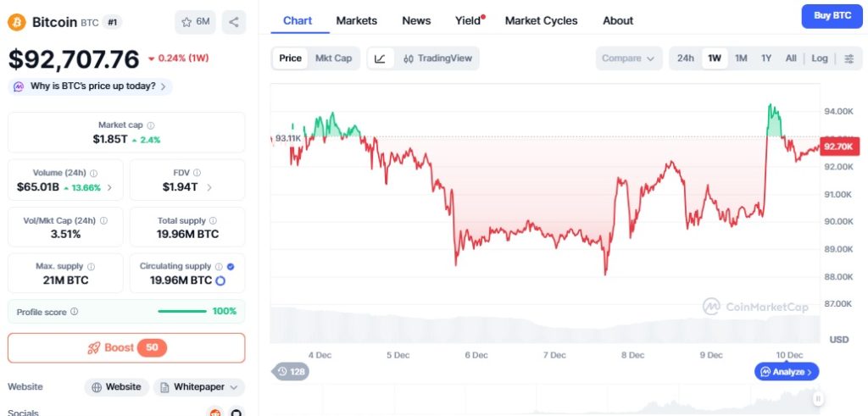Switch chart to Mkt Cap view
This screenshot has height=416, width=868.
click(x=333, y=58)
